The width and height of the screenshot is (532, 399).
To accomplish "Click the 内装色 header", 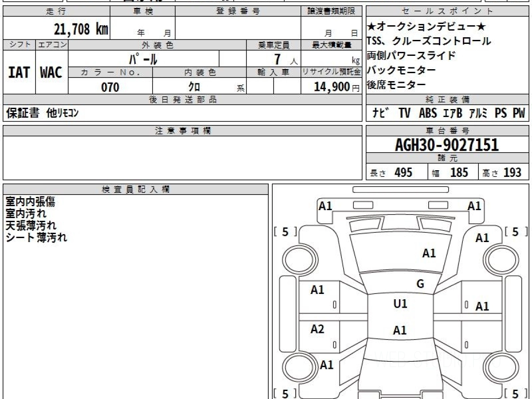I will [199, 72].
